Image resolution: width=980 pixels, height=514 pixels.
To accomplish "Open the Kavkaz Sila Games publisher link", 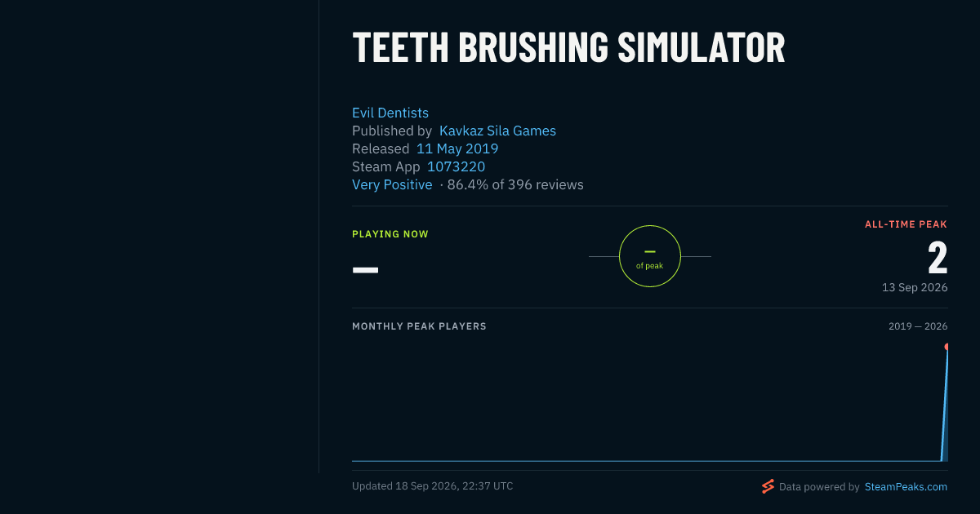I will point(497,131).
